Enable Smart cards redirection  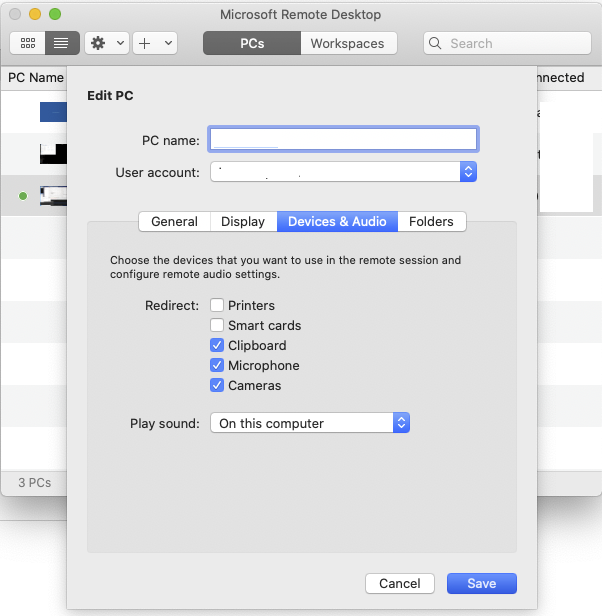pyautogui.click(x=217, y=325)
